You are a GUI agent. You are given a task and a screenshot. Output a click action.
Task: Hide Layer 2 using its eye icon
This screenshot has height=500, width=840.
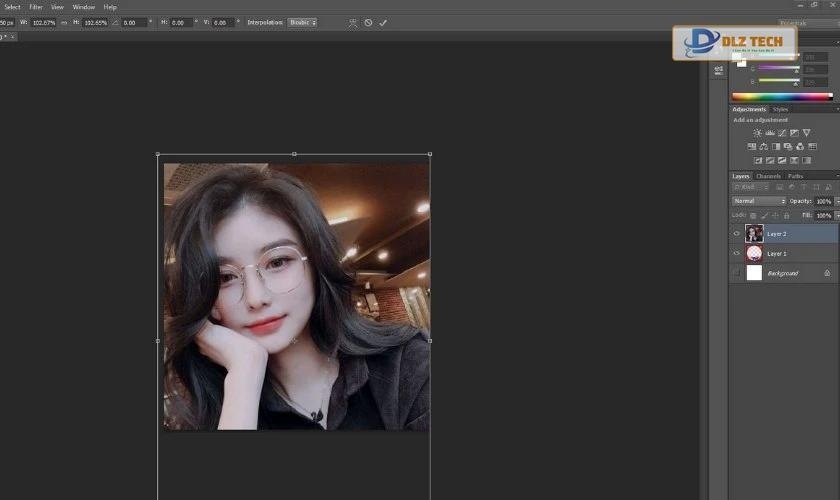(x=737, y=234)
